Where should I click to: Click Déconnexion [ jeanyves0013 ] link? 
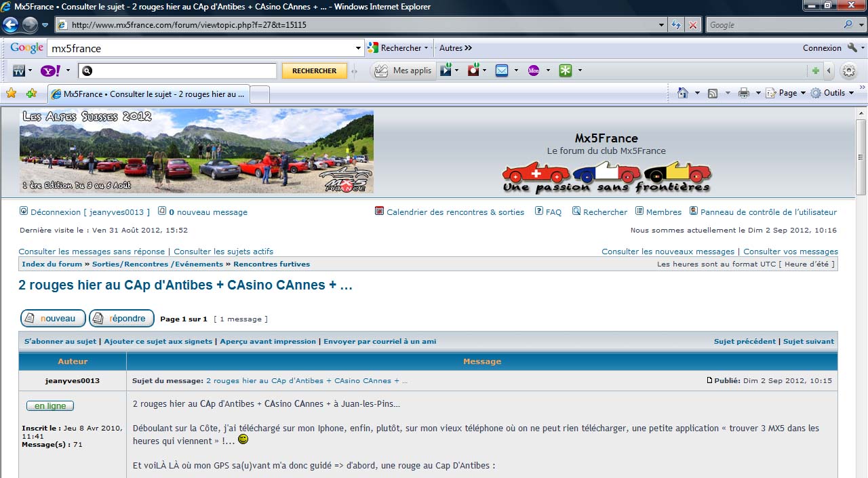tap(90, 212)
